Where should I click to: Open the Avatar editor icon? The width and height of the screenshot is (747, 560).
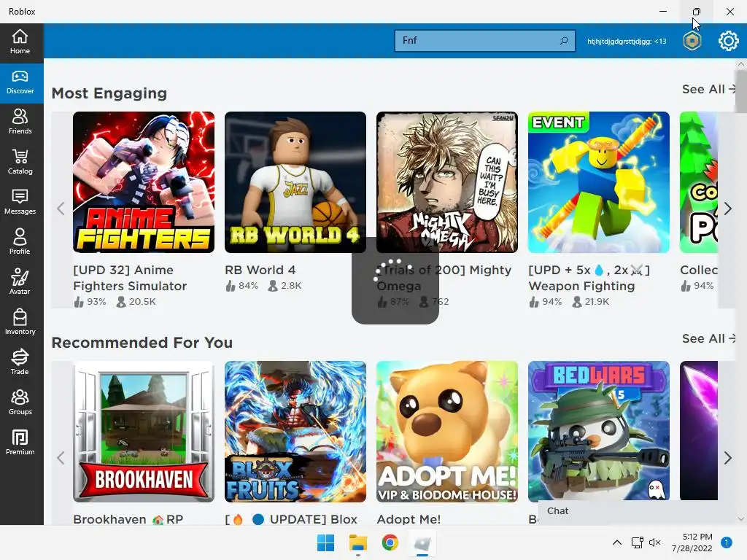(20, 282)
